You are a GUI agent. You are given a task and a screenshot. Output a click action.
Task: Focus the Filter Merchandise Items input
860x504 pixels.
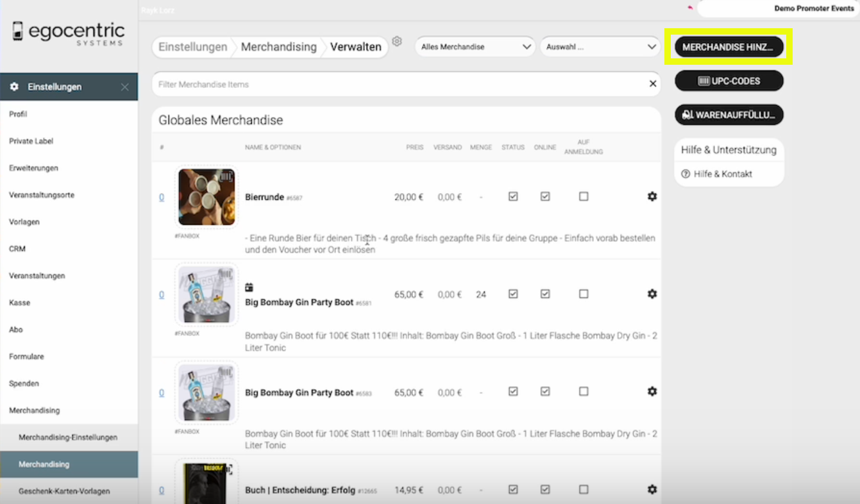[x=406, y=84]
